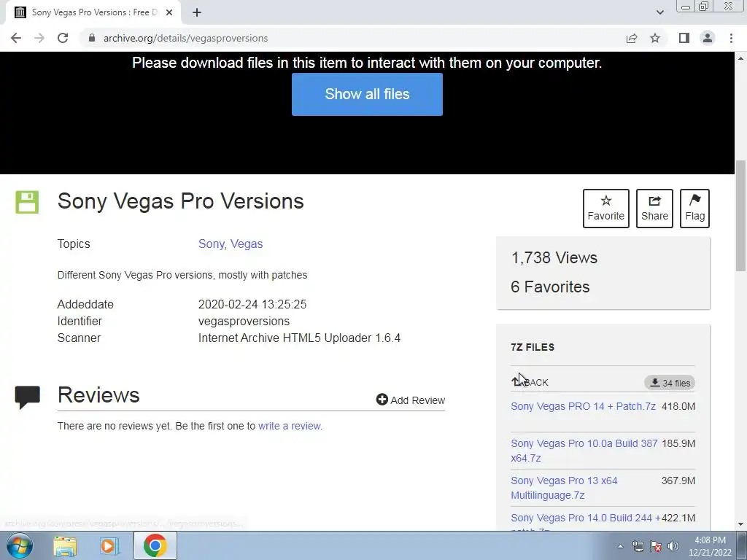747x560 pixels.
Task: Click the write a review link
Action: click(289, 426)
